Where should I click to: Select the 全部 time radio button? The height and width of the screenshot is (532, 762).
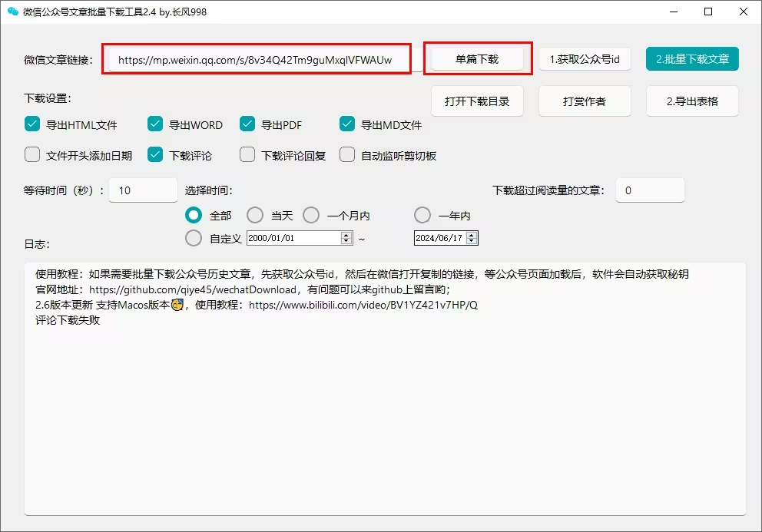[x=194, y=215]
